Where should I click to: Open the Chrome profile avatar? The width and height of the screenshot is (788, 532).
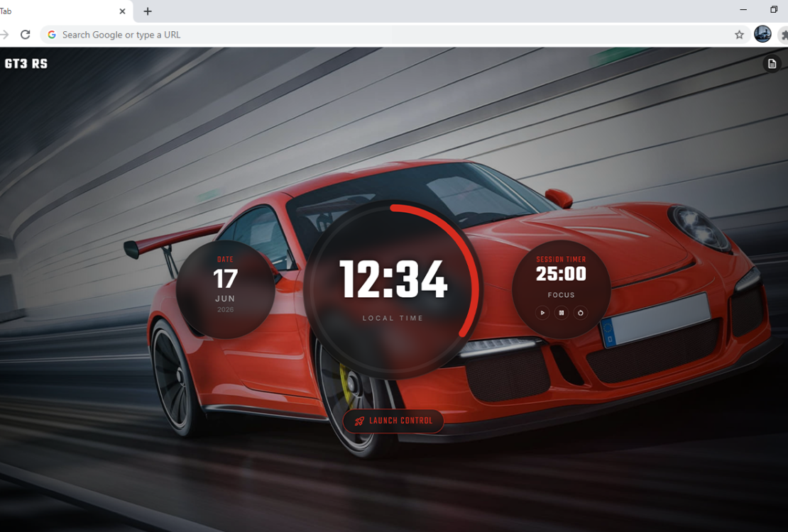(762, 34)
